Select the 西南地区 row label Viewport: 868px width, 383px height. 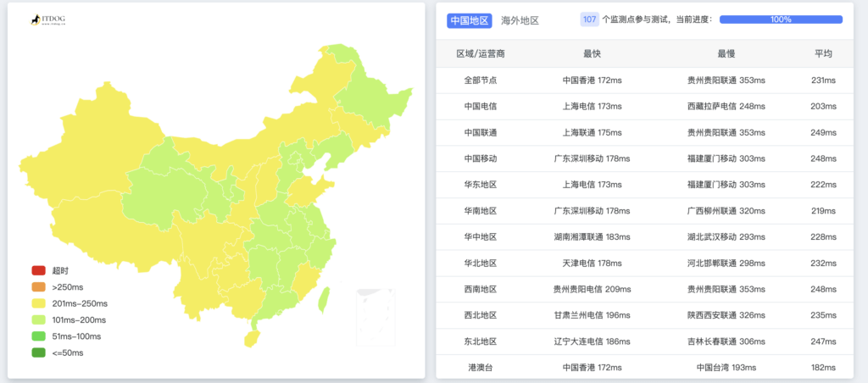pos(481,289)
